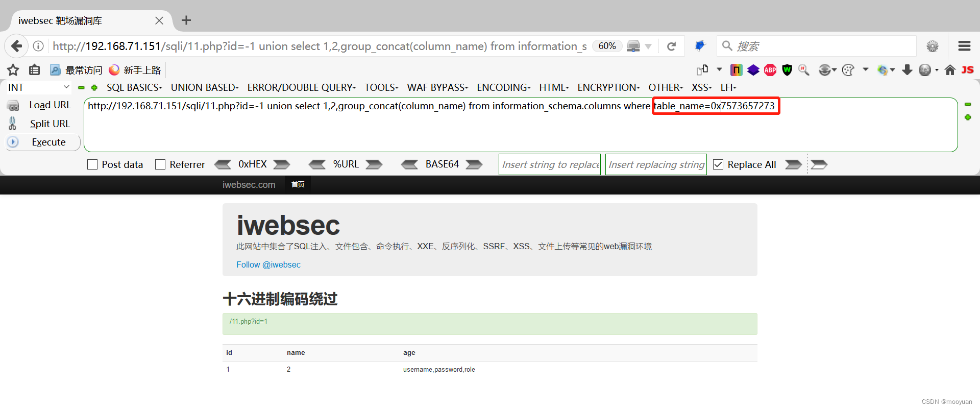Click the rainbow colored square extension icon
The image size is (980, 410).
[736, 70]
